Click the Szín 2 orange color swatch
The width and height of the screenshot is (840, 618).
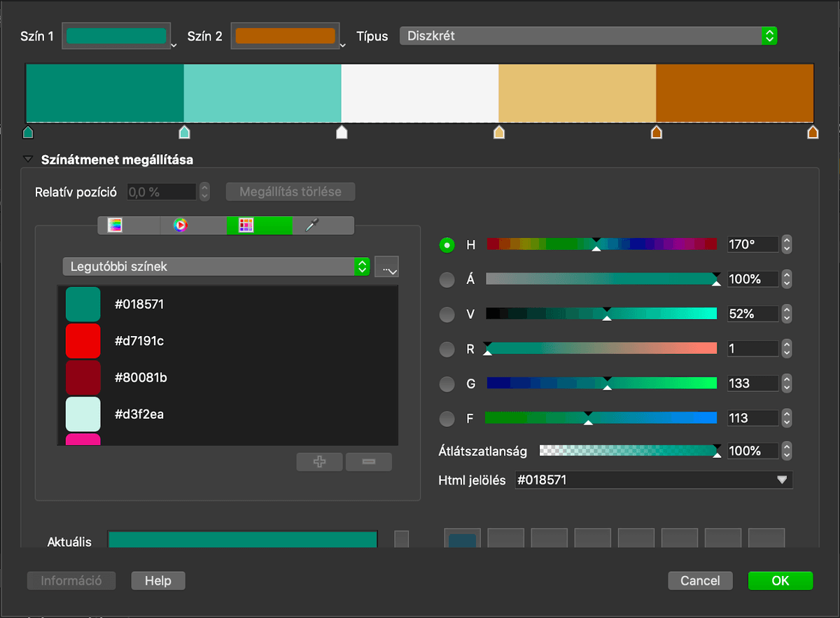tap(286, 36)
